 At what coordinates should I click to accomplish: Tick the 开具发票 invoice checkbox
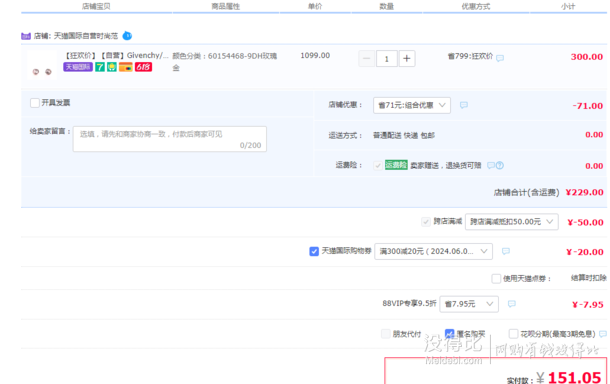(35, 103)
